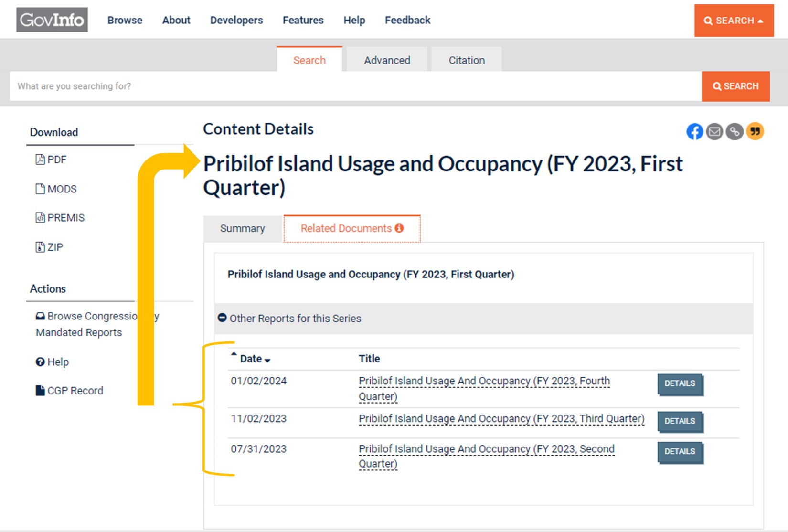The width and height of the screenshot is (788, 532).
Task: Copy the document link icon
Action: pos(735,131)
